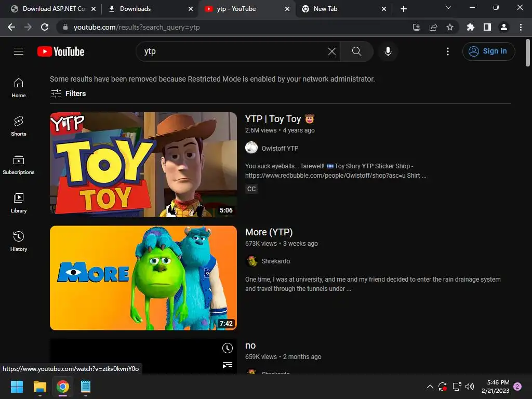
Task: Go forward in the browser
Action: pos(28,27)
